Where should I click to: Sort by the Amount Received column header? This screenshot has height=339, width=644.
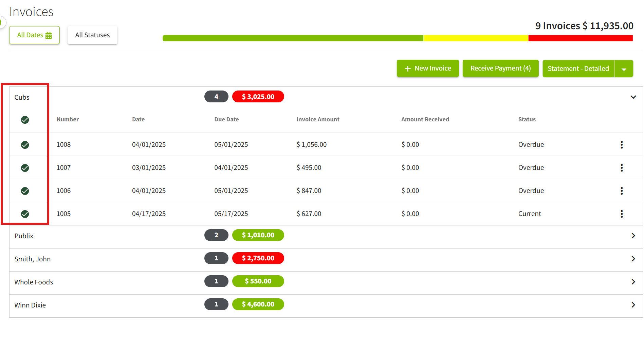pos(425,119)
